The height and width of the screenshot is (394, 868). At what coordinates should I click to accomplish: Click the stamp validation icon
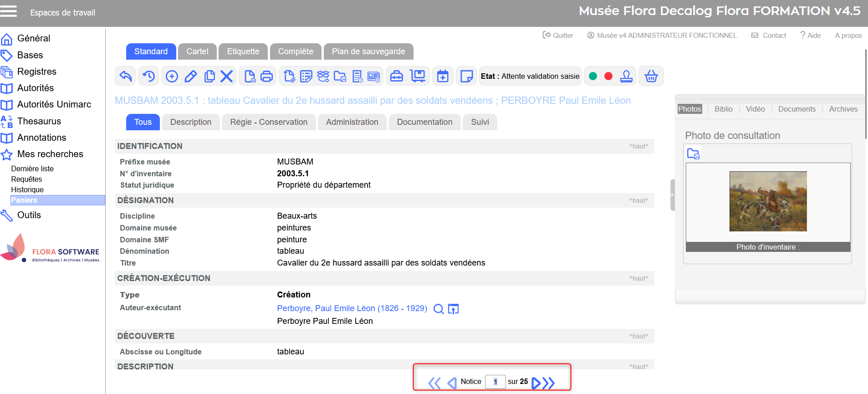626,76
